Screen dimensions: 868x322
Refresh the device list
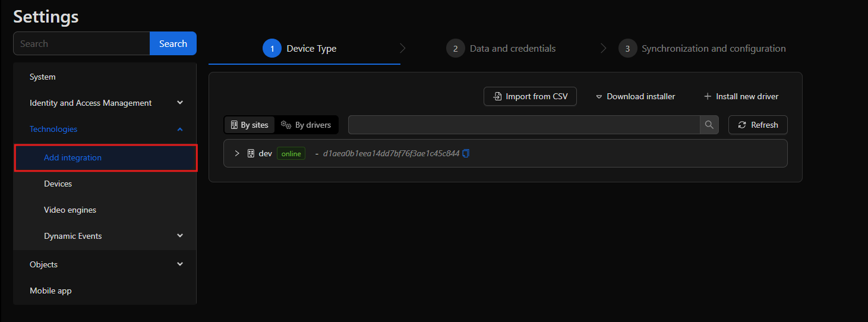pos(757,125)
